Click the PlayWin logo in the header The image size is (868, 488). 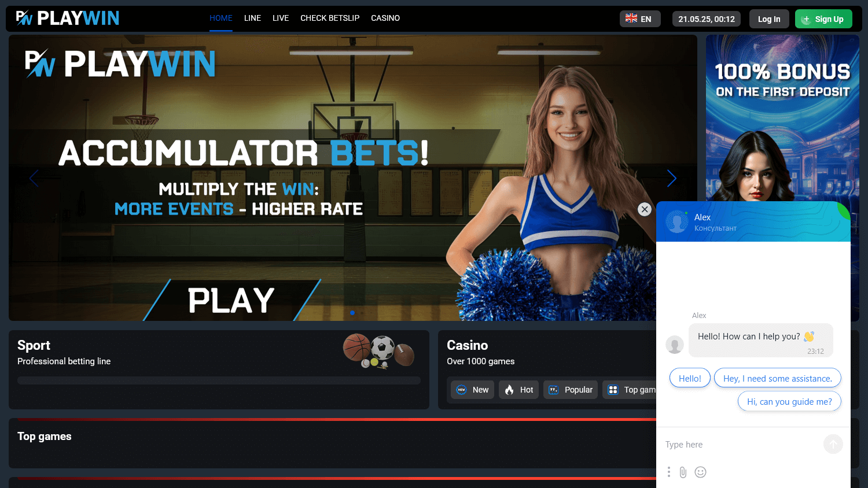tap(68, 18)
